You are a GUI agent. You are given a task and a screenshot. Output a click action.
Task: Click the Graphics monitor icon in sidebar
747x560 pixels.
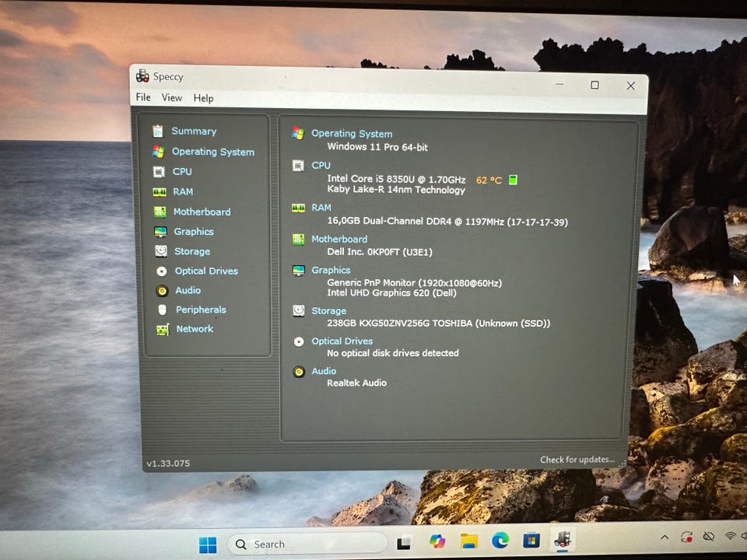pyautogui.click(x=160, y=232)
